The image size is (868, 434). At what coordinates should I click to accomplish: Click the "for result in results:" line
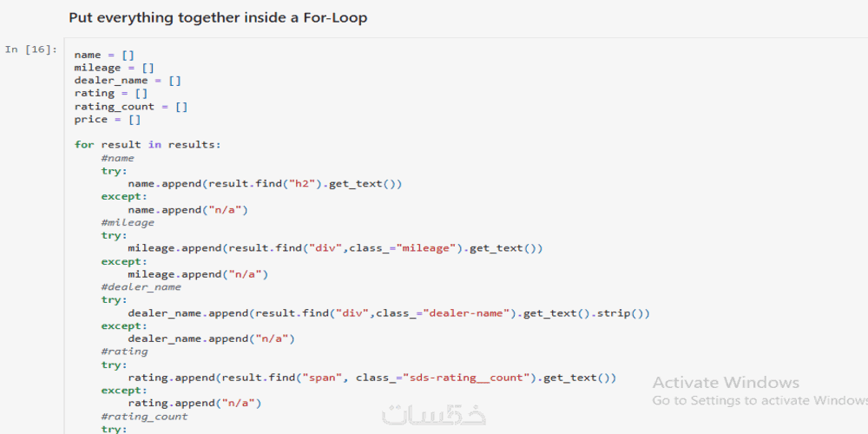(148, 145)
